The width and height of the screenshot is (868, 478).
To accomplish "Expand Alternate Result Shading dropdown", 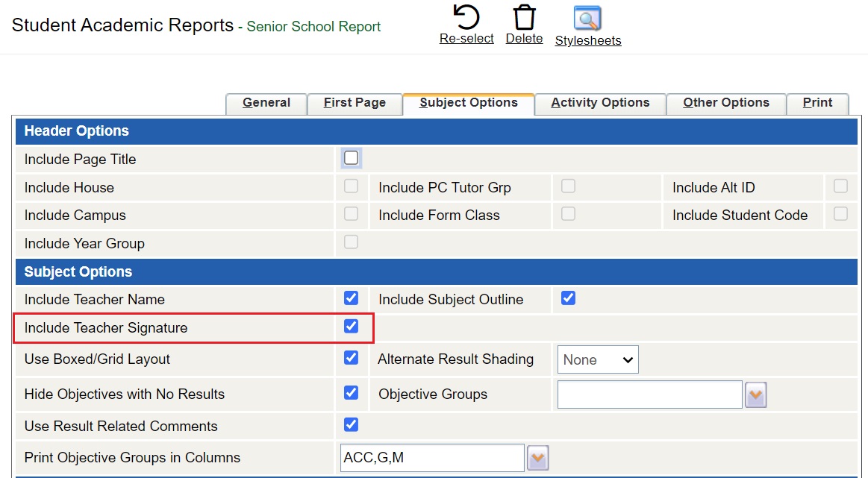I will (x=597, y=360).
